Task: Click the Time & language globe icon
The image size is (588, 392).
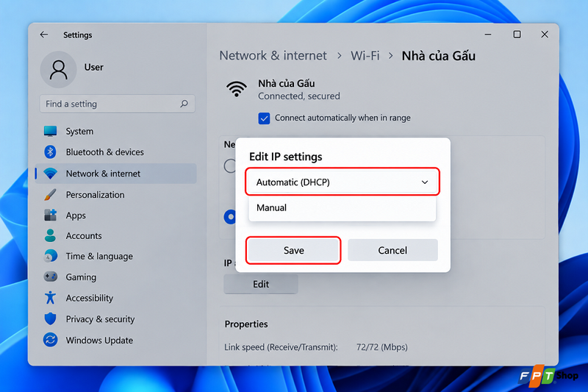Action: click(50, 256)
